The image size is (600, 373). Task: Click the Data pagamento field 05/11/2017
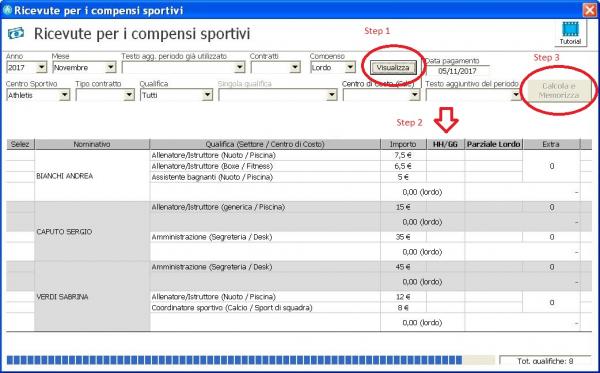(x=457, y=71)
